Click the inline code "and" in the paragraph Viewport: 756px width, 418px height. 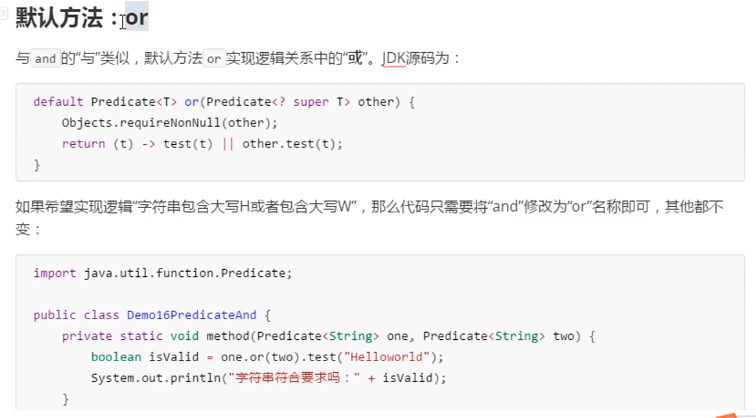pos(45,59)
